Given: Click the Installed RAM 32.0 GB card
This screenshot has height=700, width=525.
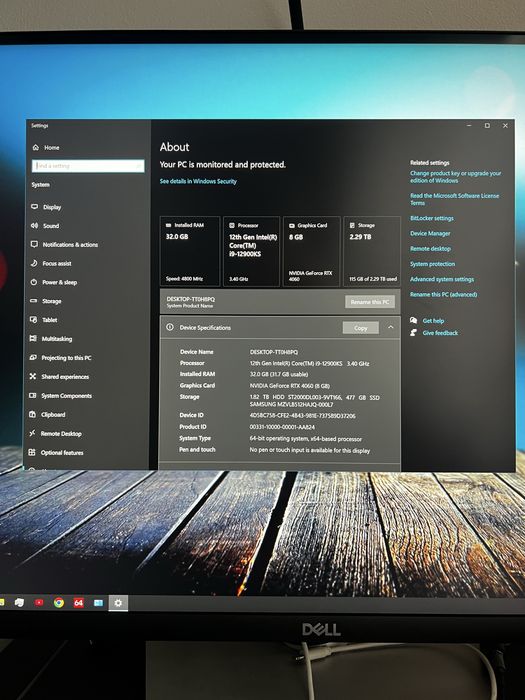Looking at the screenshot, I should click(190, 251).
